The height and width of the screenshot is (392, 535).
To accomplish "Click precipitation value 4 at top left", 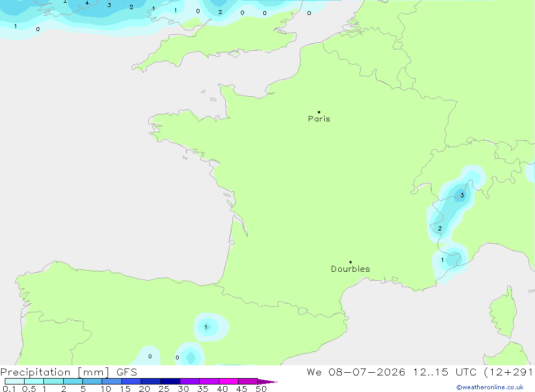I will pos(87,3).
